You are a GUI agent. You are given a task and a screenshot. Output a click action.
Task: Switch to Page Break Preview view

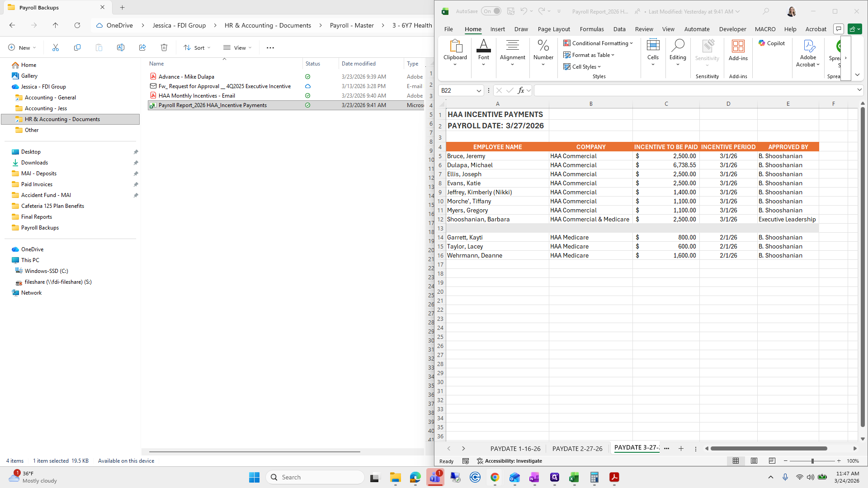tap(772, 461)
